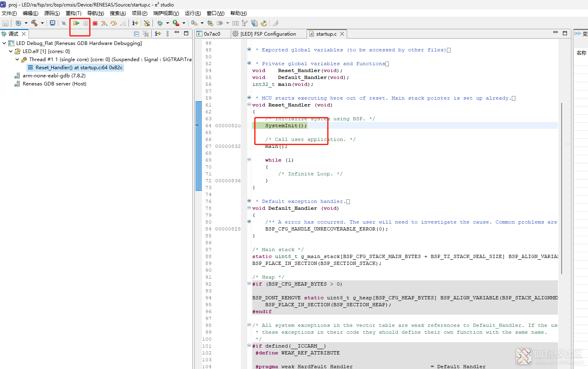This screenshot has width=588, height=369.
Task: Click Remove All Terminated Launches icon
Action: (x=146, y=34)
